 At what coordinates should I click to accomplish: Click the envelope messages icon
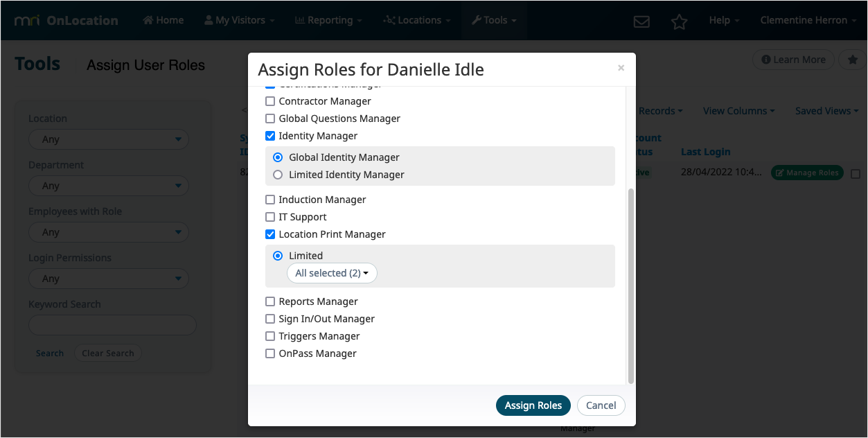coord(641,21)
